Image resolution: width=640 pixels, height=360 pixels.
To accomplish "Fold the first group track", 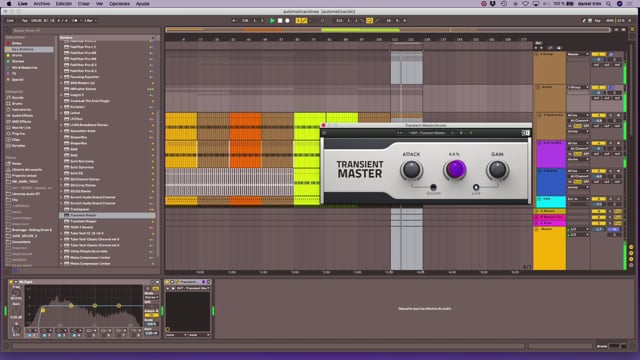I will [537, 54].
